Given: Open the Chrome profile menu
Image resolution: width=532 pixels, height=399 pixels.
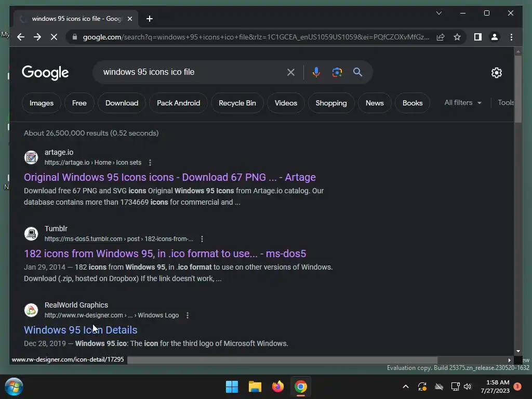Looking at the screenshot, I should point(495,37).
